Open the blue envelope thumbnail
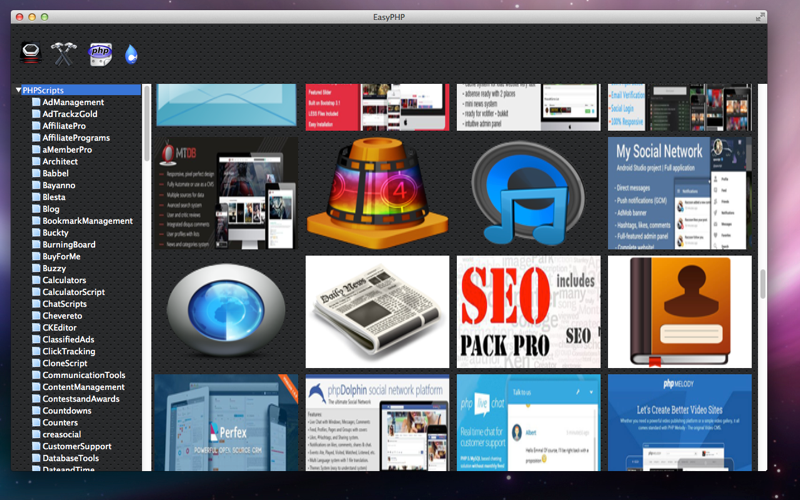This screenshot has height=500, width=800. [226, 105]
